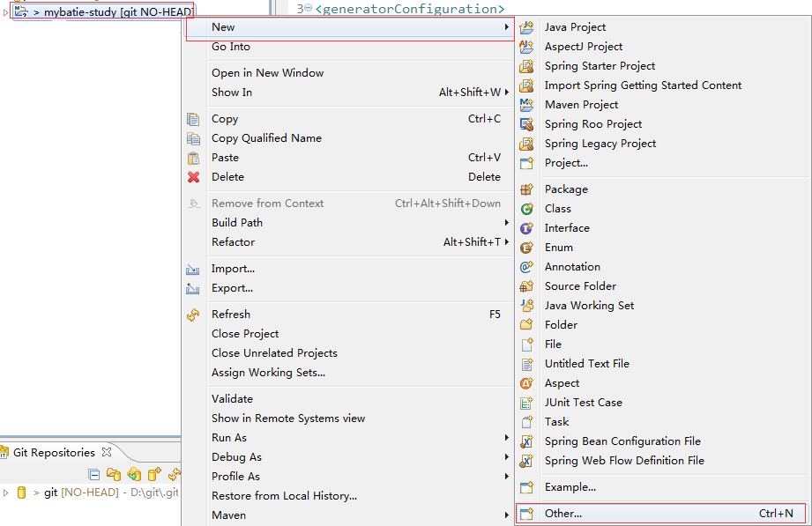Click the Untitled Text File icon
The image size is (812, 526).
click(526, 364)
